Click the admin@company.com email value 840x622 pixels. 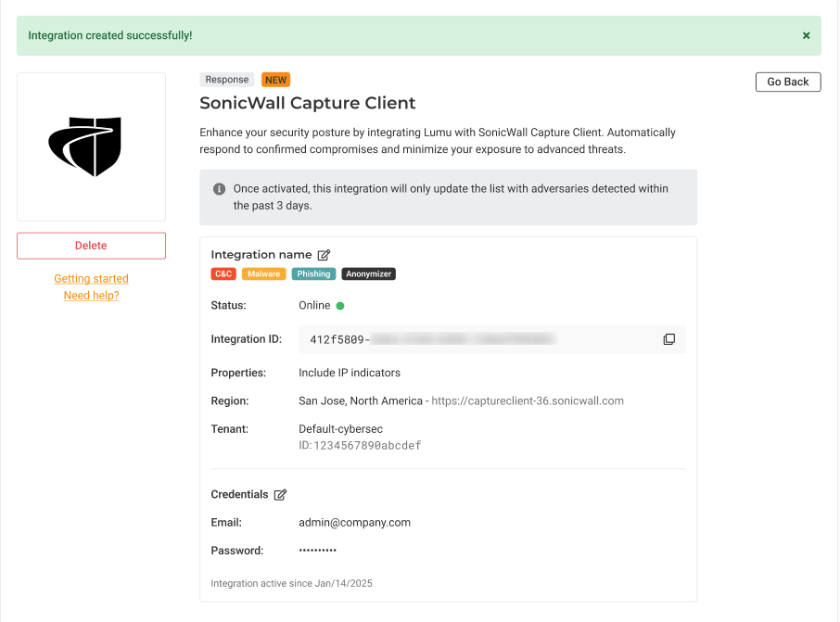[x=354, y=523]
